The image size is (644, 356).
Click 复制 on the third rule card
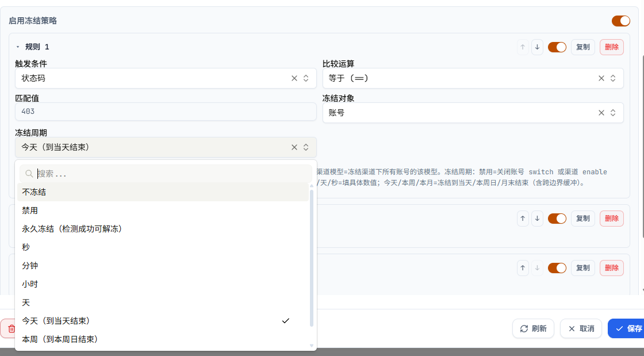[x=583, y=268]
